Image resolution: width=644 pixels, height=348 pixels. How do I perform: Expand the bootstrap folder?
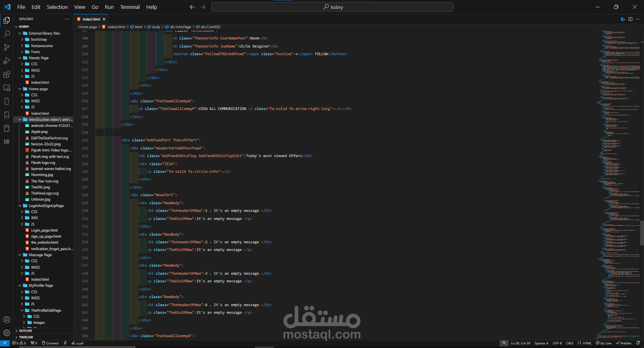pos(44,39)
